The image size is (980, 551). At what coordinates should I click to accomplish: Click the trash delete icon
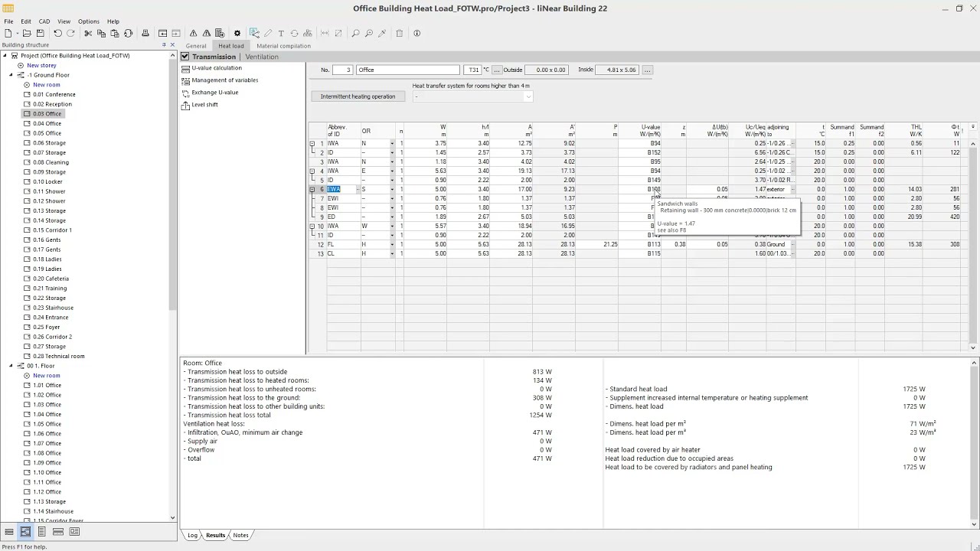pos(399,33)
